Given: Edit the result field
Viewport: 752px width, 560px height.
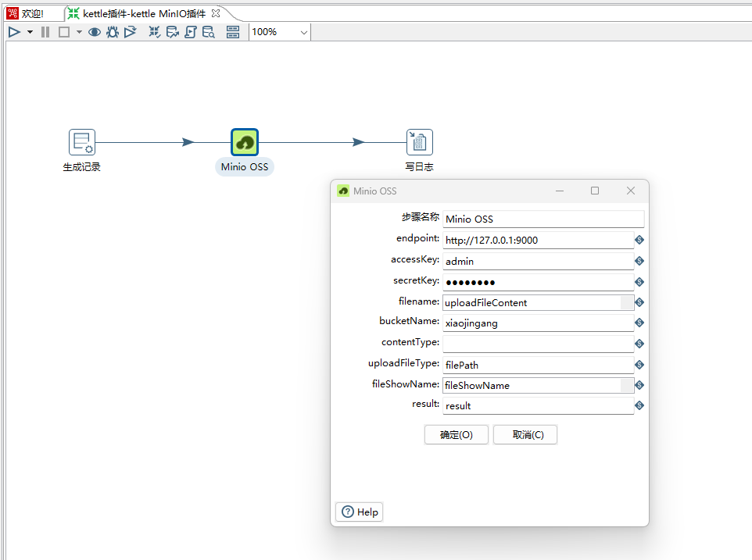Looking at the screenshot, I should click(538, 406).
